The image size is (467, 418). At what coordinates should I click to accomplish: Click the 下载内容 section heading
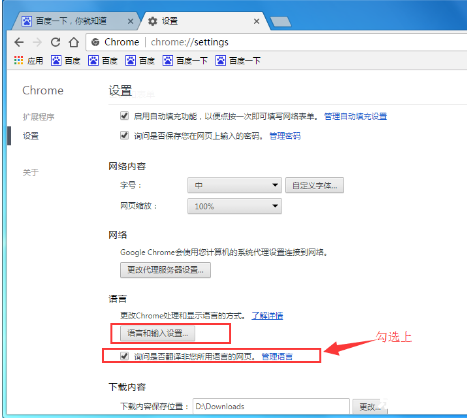click(127, 387)
